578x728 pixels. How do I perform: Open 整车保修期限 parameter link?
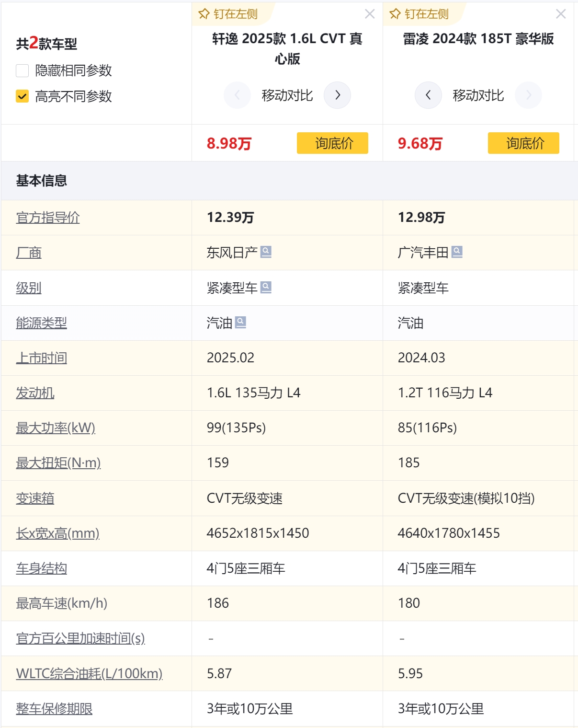(54, 709)
